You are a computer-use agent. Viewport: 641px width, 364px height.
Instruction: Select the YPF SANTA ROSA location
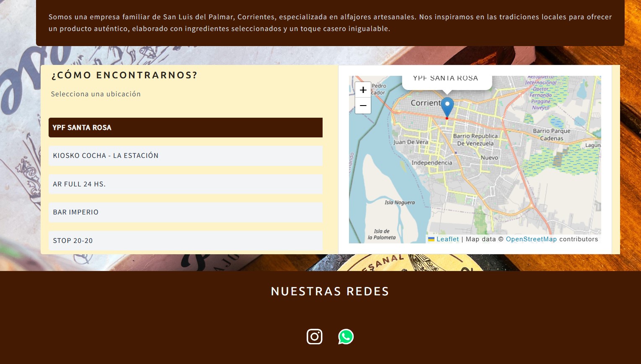click(185, 128)
